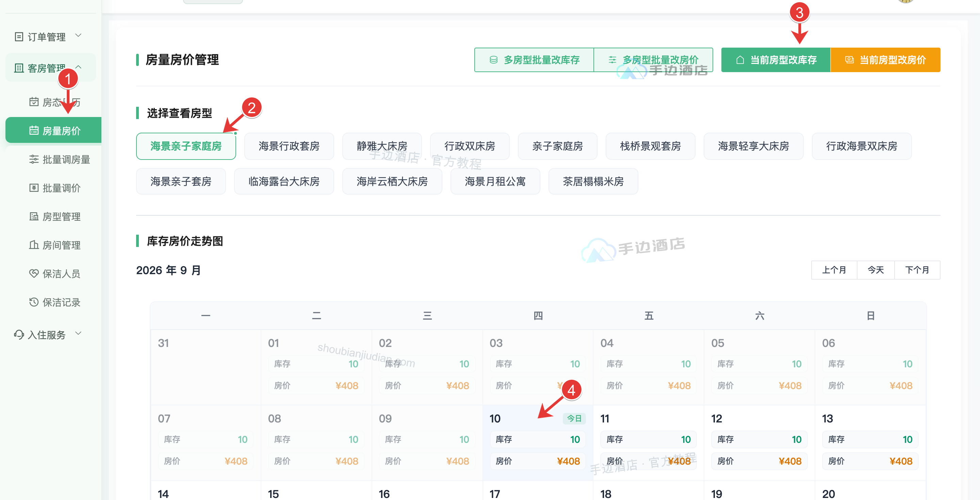Viewport: 980px width, 500px height.
Task: Click the 批量调房量 sliders icon
Action: click(34, 159)
